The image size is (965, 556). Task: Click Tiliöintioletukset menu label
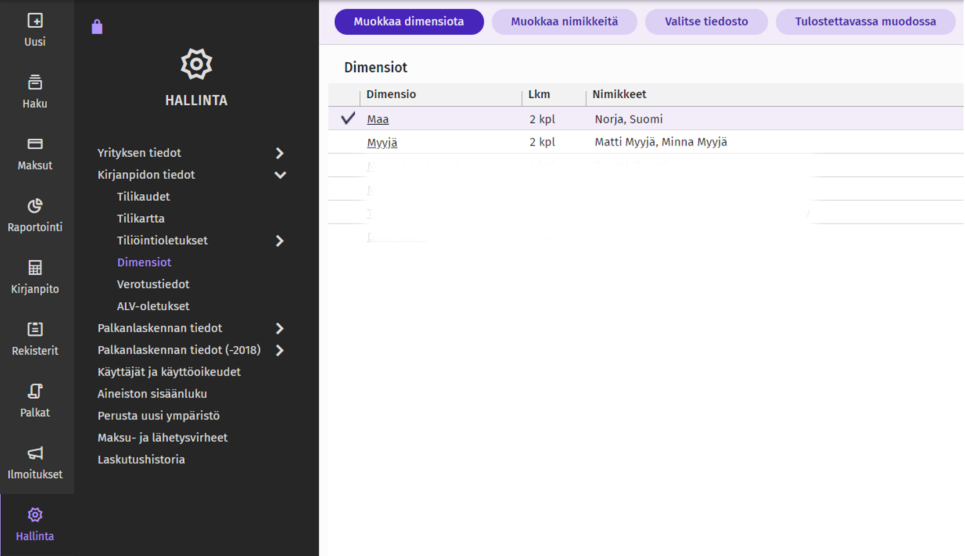pyautogui.click(x=162, y=241)
